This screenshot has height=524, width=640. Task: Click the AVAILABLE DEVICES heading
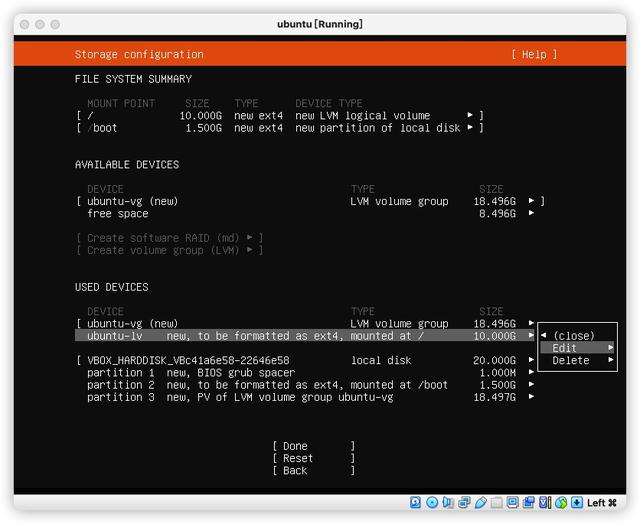127,164
